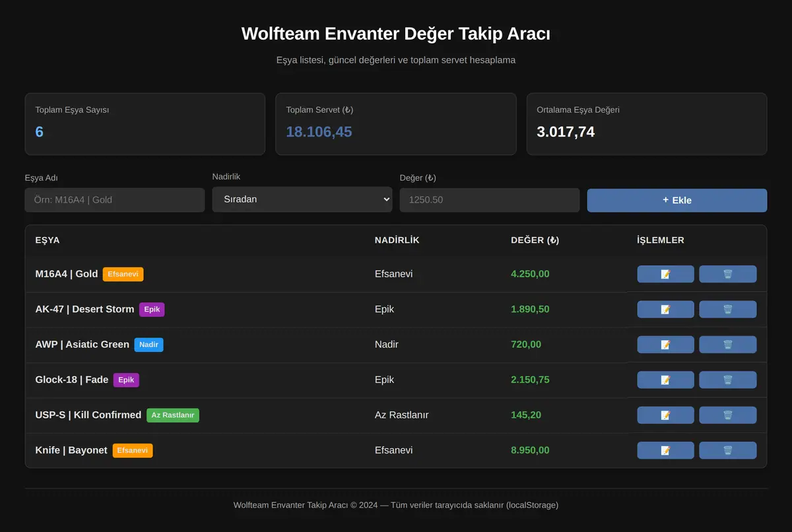Click the page title Wolfteam Envanter Değer Takip Aracı
The width and height of the screenshot is (792, 532).
click(x=396, y=34)
